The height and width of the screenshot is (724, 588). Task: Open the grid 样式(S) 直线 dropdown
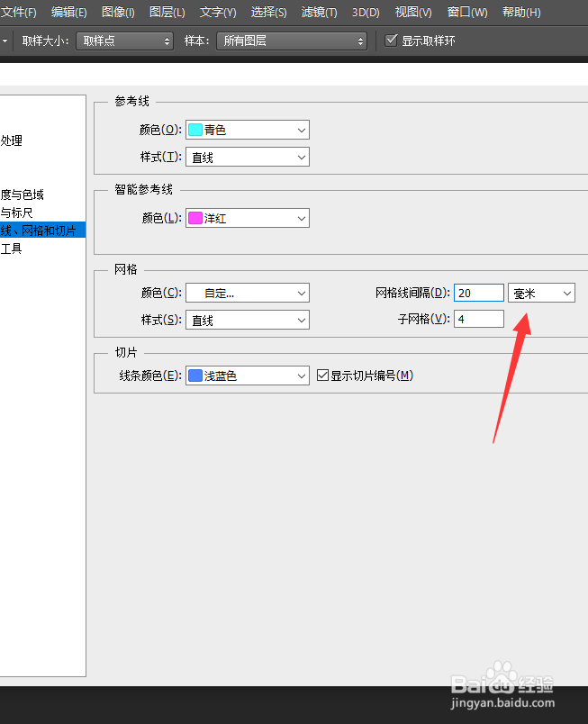click(x=248, y=320)
